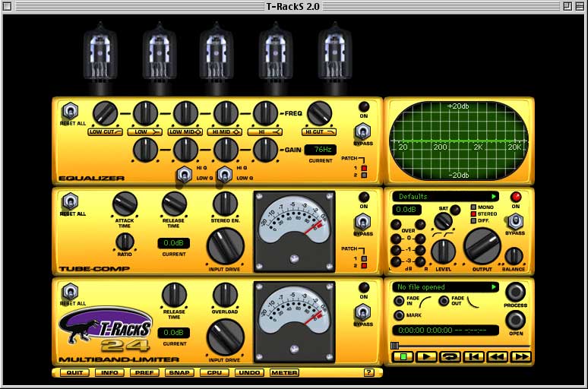The height and width of the screenshot is (389, 588).
Task: Click the UNDO button
Action: click(x=249, y=372)
